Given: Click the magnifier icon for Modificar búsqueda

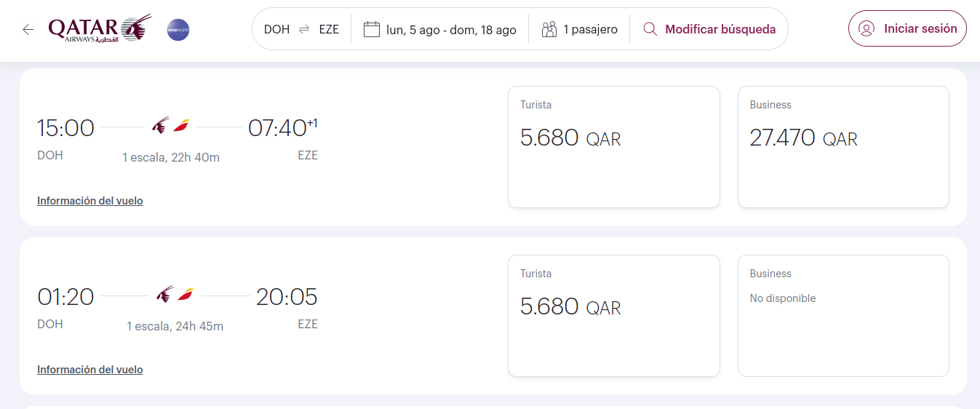Looking at the screenshot, I should 650,29.
